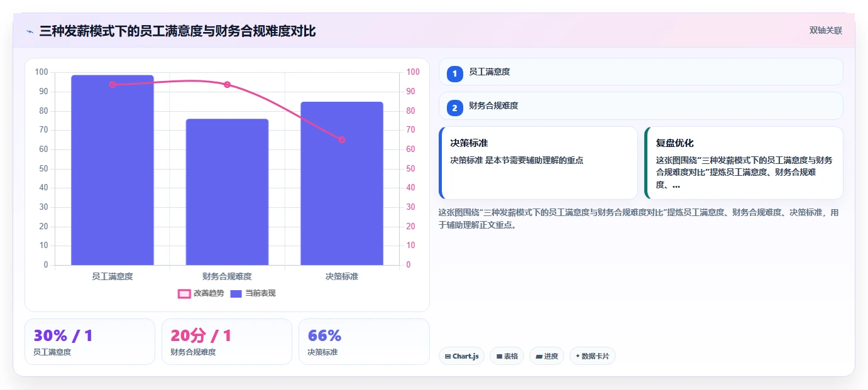Select the 员工满意度 chart bar
Screen dimensions: 868x390
point(113,170)
